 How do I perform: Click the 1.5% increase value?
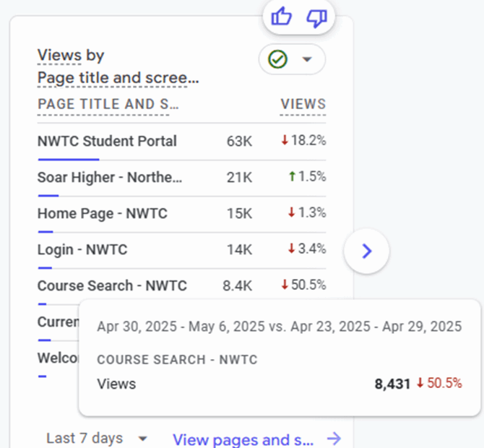(x=307, y=176)
